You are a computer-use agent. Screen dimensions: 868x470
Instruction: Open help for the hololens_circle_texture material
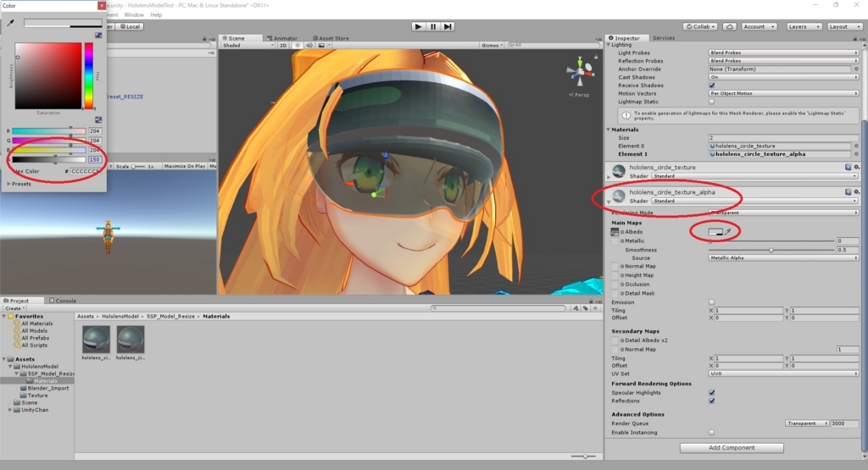pyautogui.click(x=848, y=167)
